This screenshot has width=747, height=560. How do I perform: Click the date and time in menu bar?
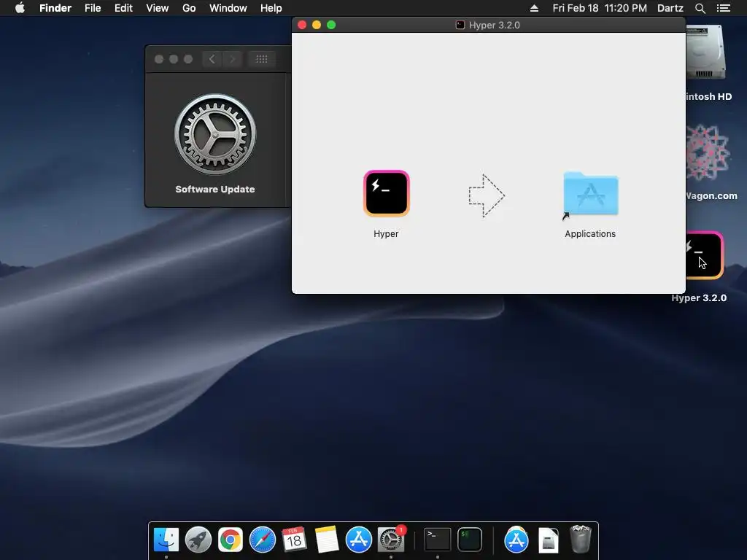coord(600,8)
